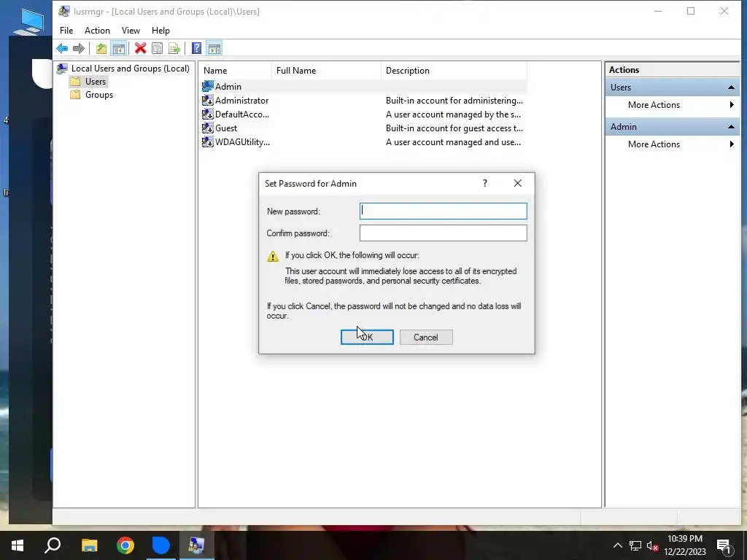Click the lusrmgr taskbar icon

click(196, 545)
